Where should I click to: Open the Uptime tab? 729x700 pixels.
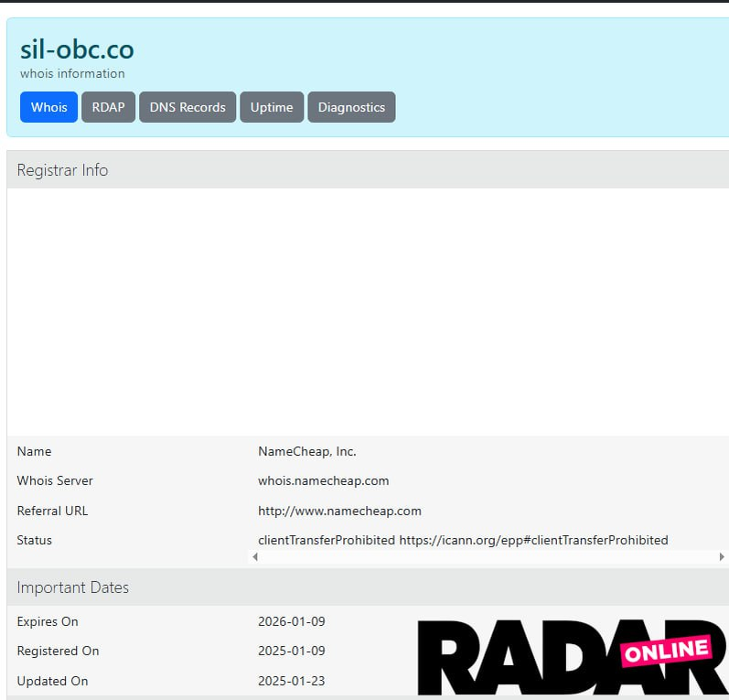(x=272, y=107)
